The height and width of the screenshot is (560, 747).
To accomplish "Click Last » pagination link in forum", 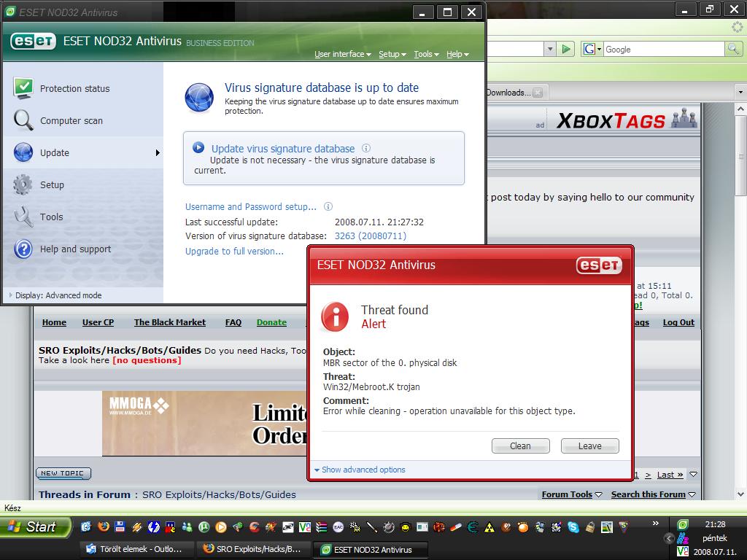I will pyautogui.click(x=670, y=475).
